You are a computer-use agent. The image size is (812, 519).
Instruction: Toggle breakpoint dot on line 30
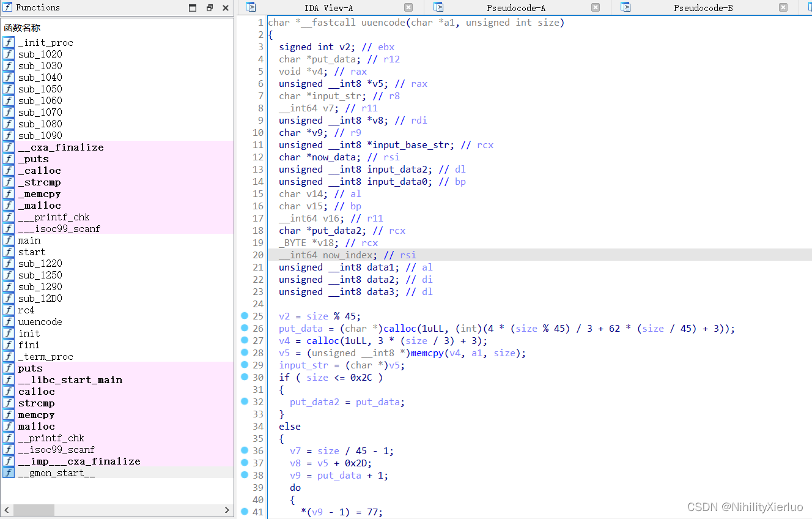(245, 377)
